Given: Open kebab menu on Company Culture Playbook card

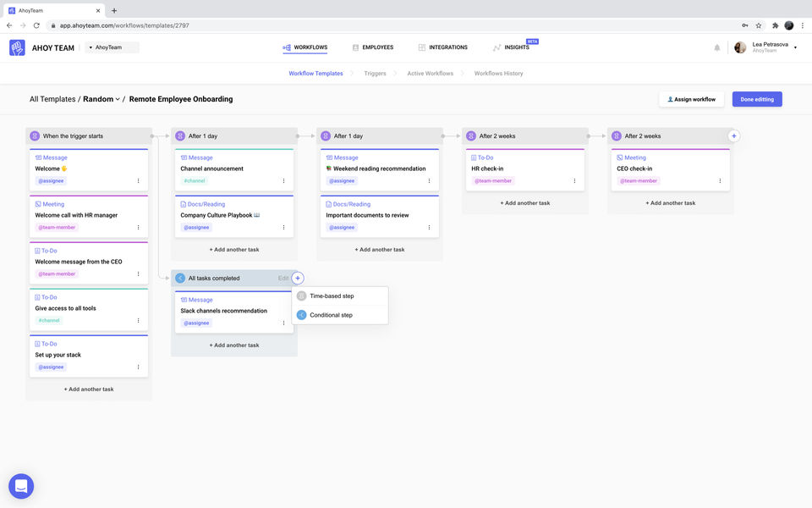Looking at the screenshot, I should click(284, 228).
